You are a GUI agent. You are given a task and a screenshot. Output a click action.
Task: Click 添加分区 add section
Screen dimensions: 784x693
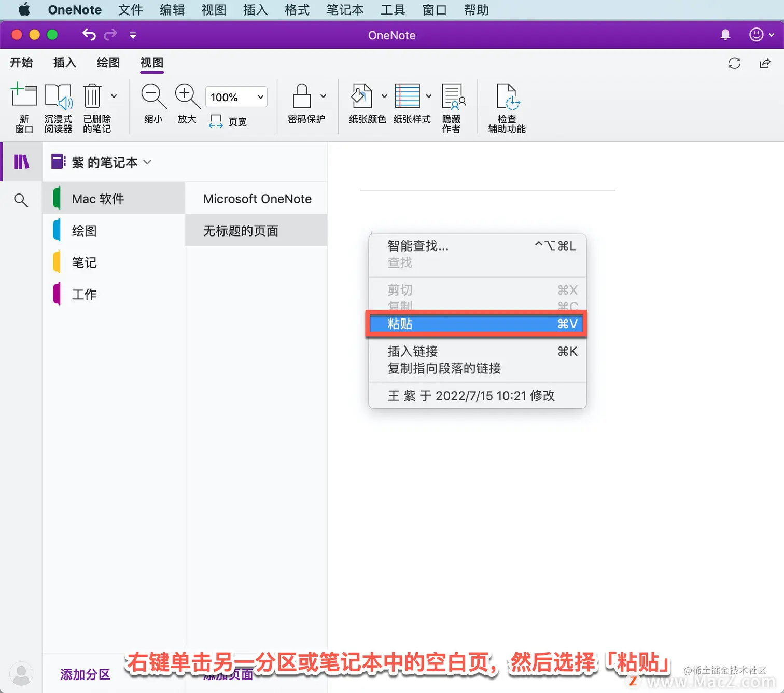coord(86,674)
